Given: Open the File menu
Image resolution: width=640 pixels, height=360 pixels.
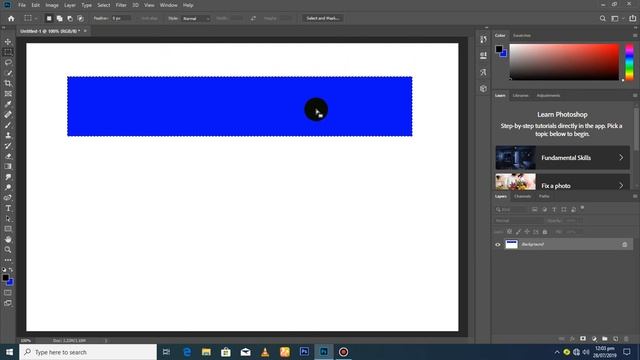Looking at the screenshot, I should 22,5.
